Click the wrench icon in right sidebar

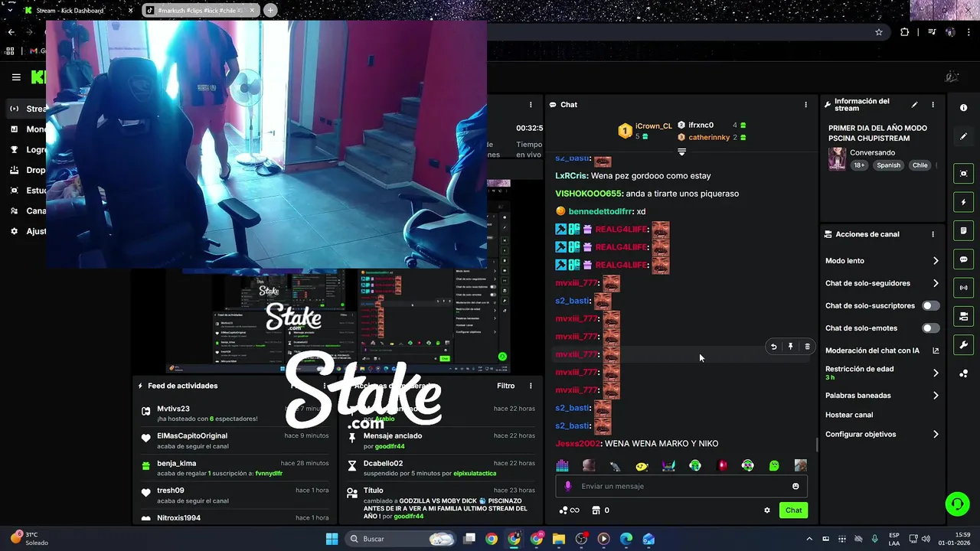tap(963, 344)
